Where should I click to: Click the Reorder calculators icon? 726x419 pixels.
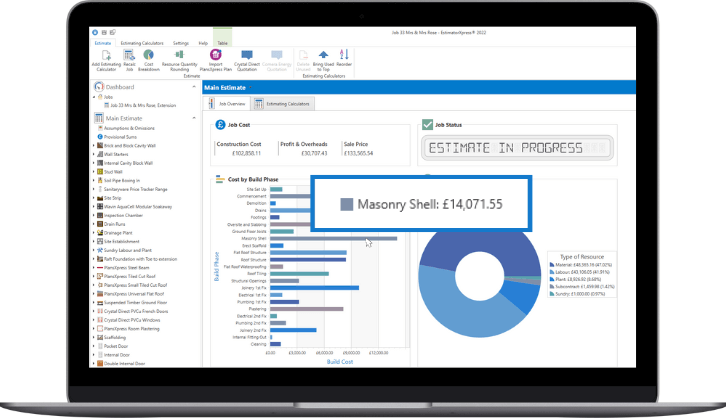[x=344, y=55]
